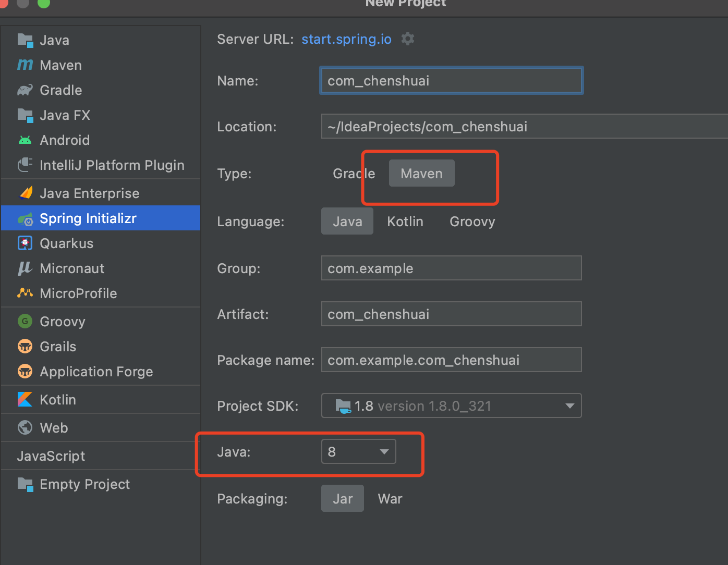
Task: Switch language to Kotlin
Action: click(405, 221)
